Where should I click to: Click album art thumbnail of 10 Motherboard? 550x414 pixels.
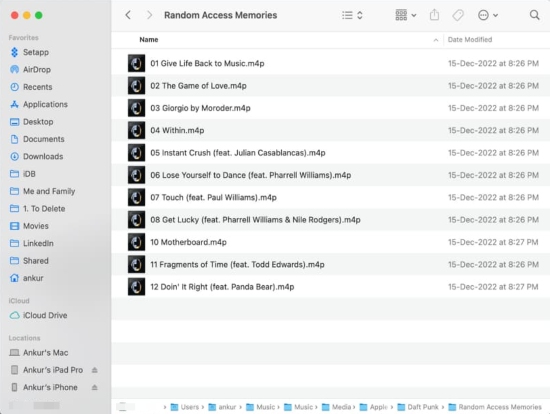[x=136, y=242]
